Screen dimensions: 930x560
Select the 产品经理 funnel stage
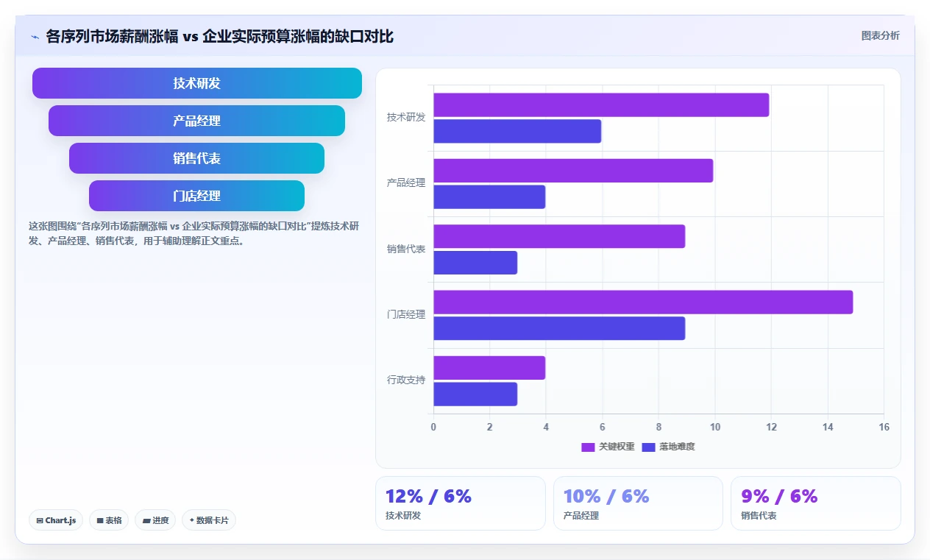[197, 121]
